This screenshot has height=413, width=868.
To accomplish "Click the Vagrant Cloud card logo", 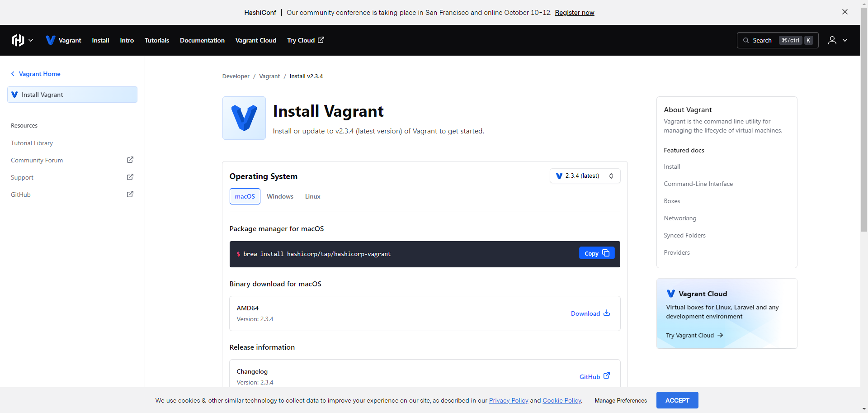I will [671, 294].
